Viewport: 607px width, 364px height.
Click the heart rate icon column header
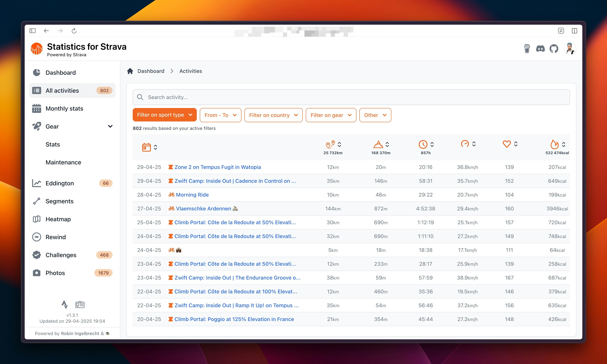click(x=507, y=144)
